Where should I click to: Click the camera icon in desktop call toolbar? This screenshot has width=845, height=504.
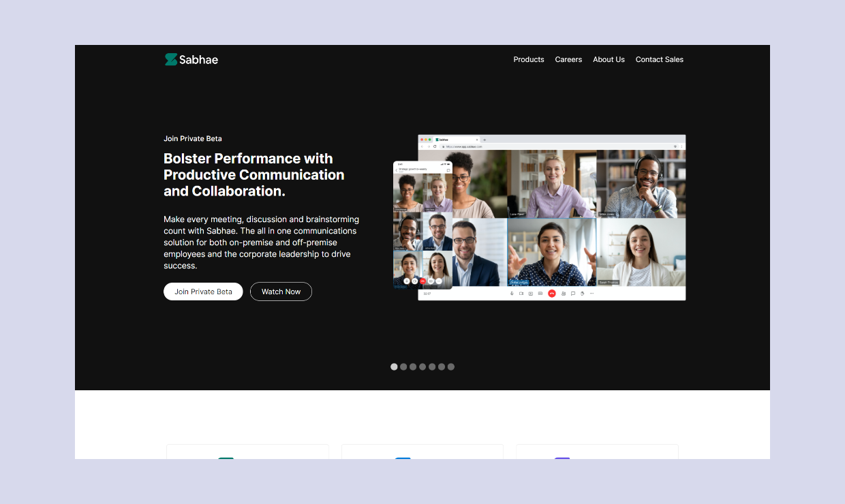[521, 294]
